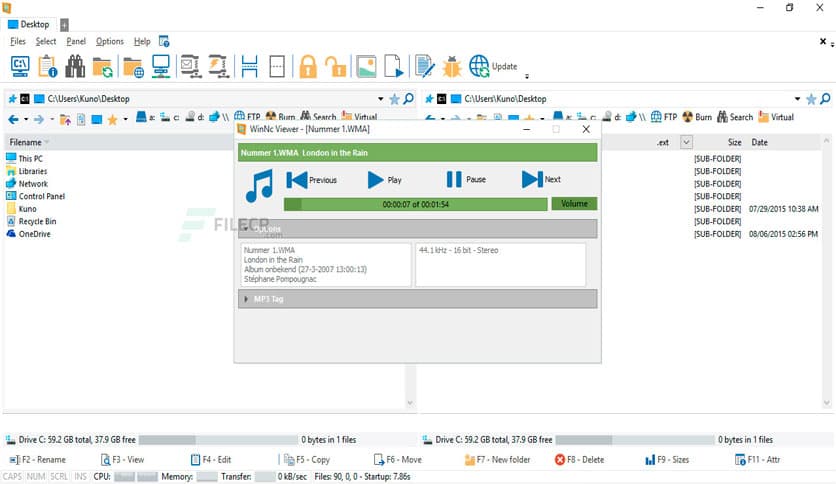Screen dimensions: 836x484
Task: Open the main toolbar overflow arrow
Action: pyautogui.click(x=527, y=76)
